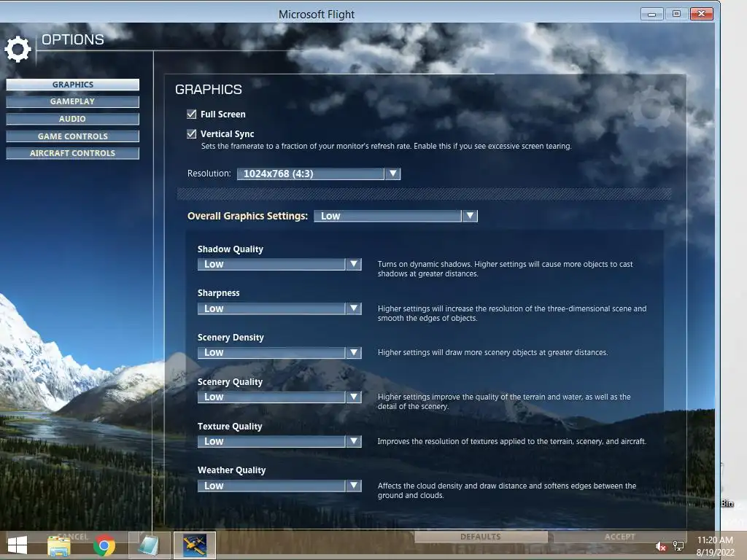Close the Microsoft Flight window

tap(701, 14)
